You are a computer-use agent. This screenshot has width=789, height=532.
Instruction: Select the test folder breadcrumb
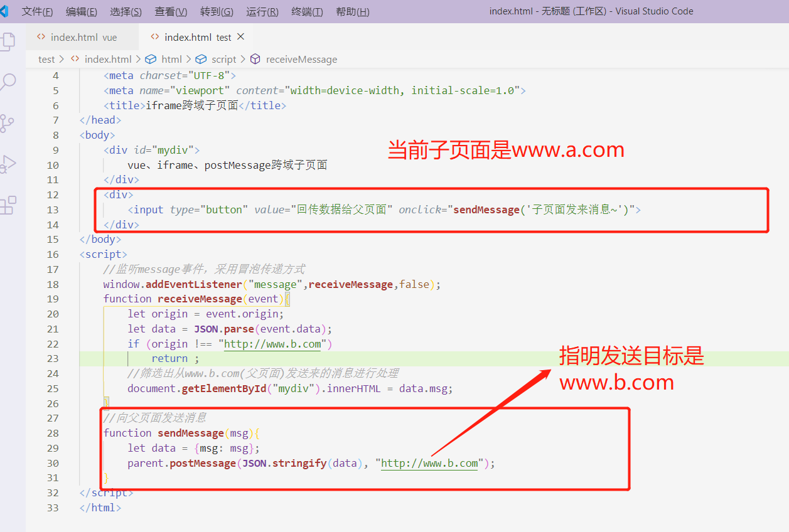click(x=46, y=59)
